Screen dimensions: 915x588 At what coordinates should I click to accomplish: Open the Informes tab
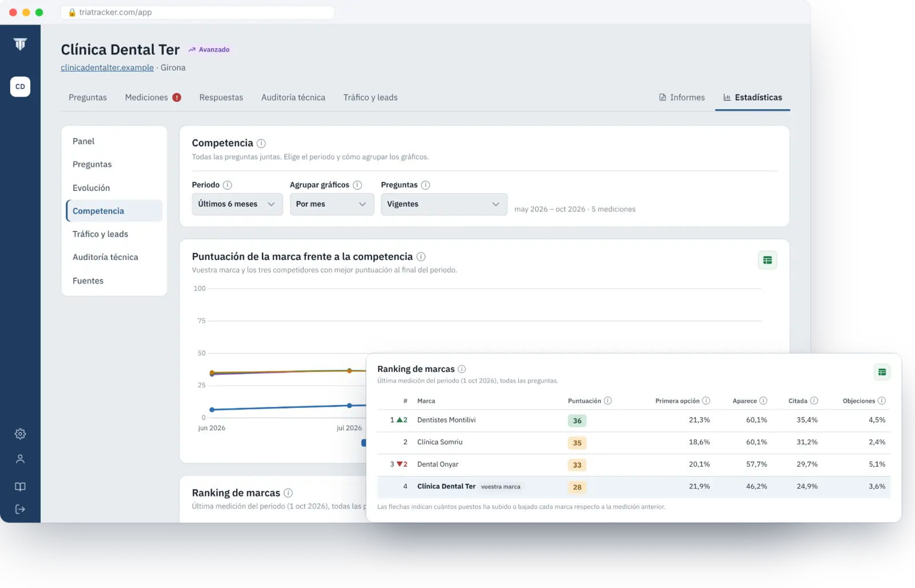coord(682,98)
